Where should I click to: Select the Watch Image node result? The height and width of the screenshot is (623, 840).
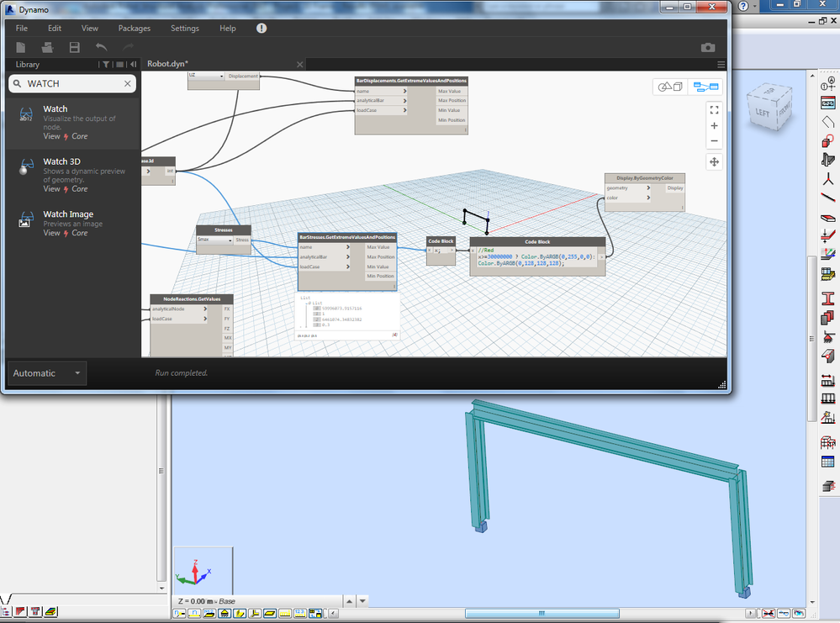coord(73,223)
